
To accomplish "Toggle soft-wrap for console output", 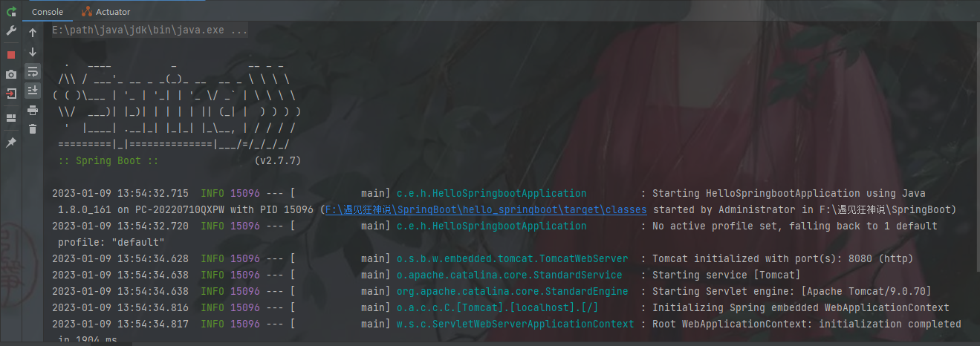I will pos(33,72).
